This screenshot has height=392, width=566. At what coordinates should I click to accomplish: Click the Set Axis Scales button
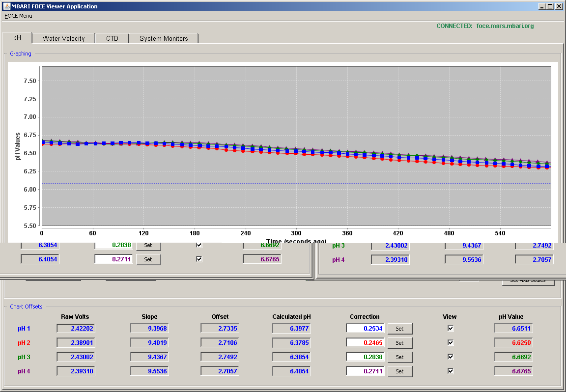point(528,282)
